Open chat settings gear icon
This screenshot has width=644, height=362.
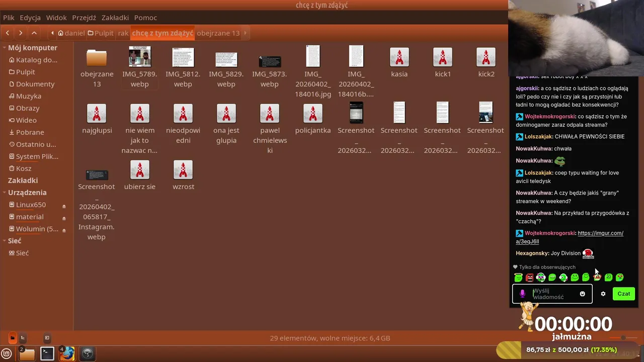click(603, 294)
